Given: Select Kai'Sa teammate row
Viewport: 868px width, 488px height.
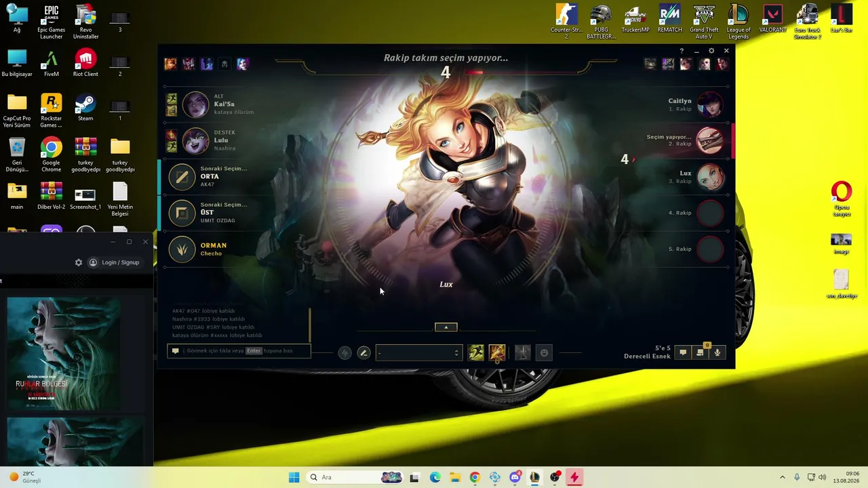Looking at the screenshot, I should pyautogui.click(x=231, y=104).
